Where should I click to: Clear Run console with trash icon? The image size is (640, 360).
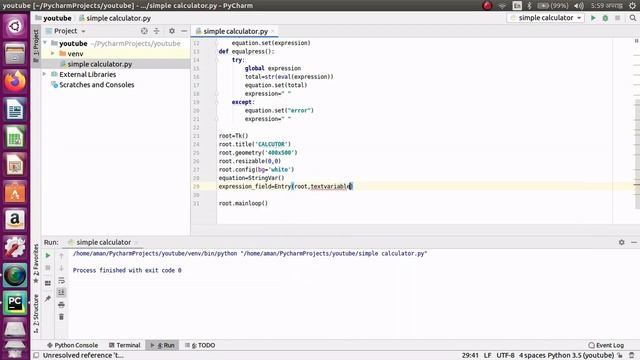[x=61, y=317]
